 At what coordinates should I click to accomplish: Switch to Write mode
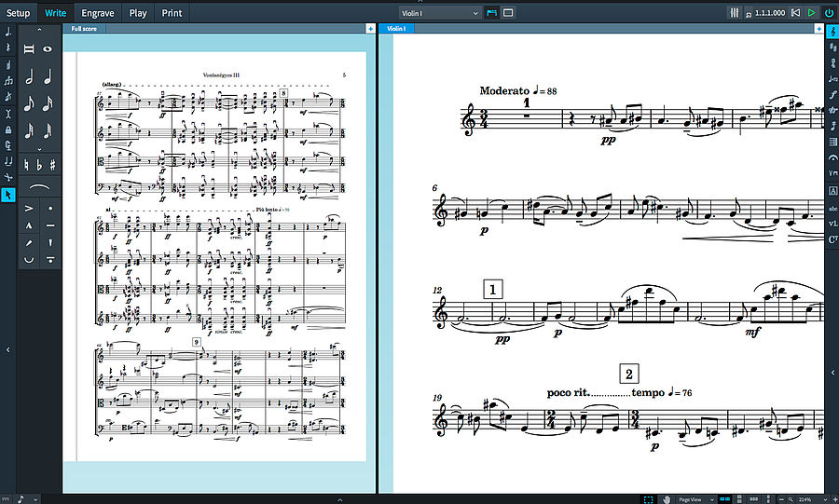(x=55, y=13)
